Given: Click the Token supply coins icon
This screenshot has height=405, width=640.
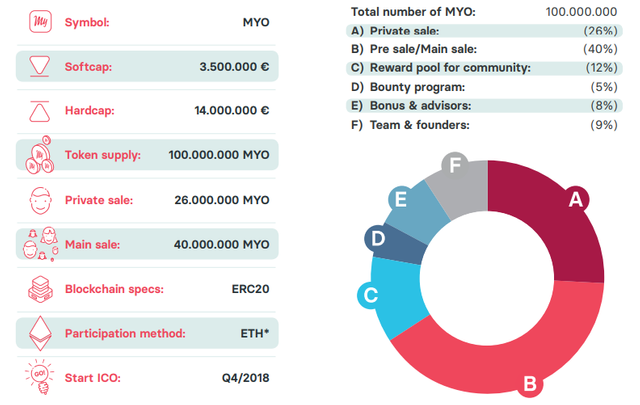Looking at the screenshot, I should pyautogui.click(x=40, y=155).
